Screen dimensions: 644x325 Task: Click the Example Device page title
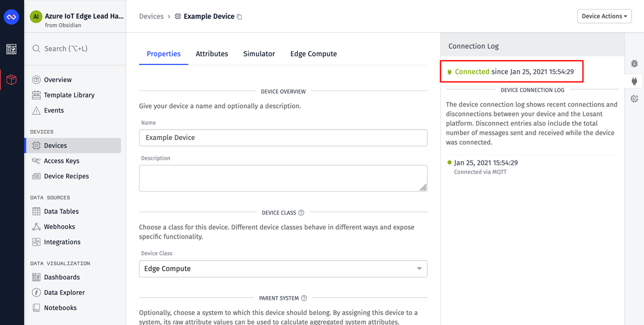coord(209,17)
